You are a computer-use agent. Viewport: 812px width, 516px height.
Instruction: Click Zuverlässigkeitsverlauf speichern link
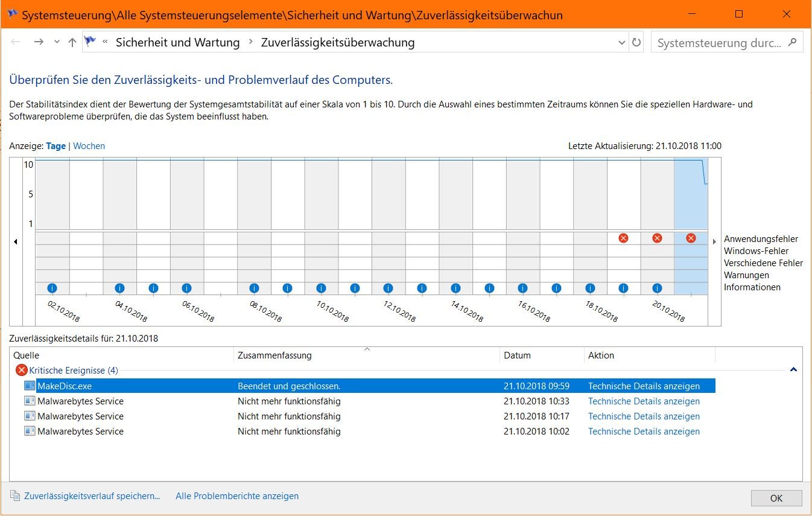click(x=92, y=496)
